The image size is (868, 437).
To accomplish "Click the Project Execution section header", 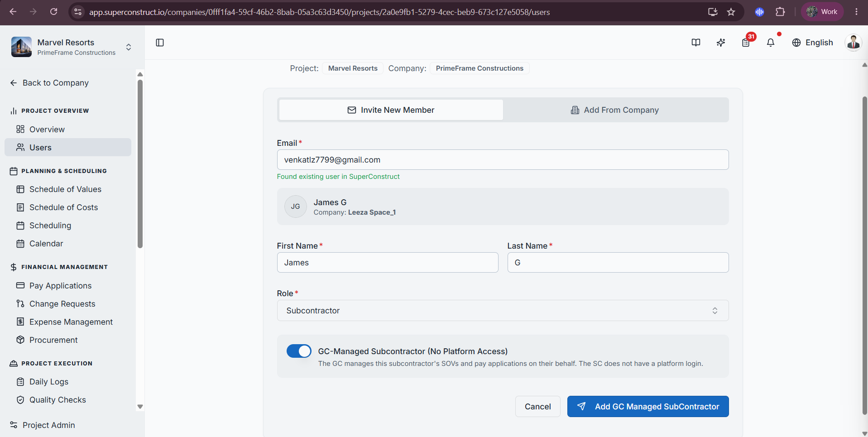I will coord(57,364).
